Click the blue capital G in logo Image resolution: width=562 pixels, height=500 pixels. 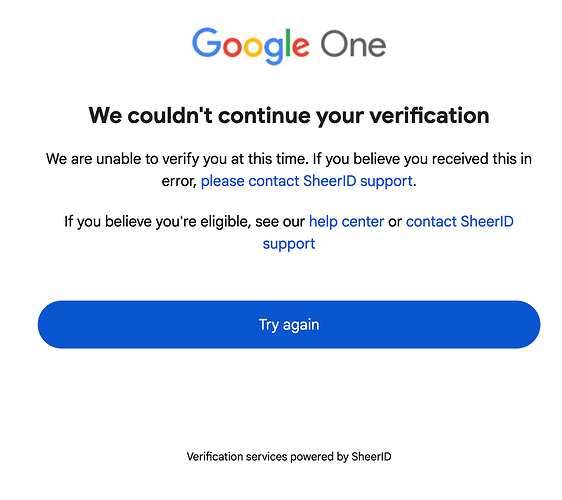207,43
